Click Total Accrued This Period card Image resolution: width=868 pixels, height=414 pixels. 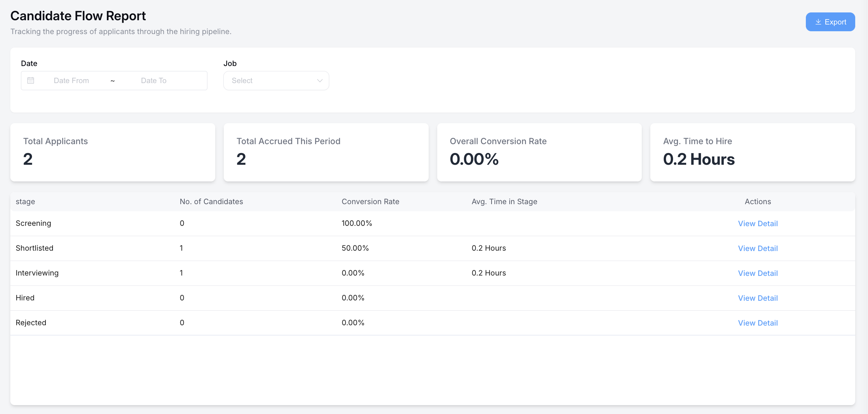click(x=326, y=152)
